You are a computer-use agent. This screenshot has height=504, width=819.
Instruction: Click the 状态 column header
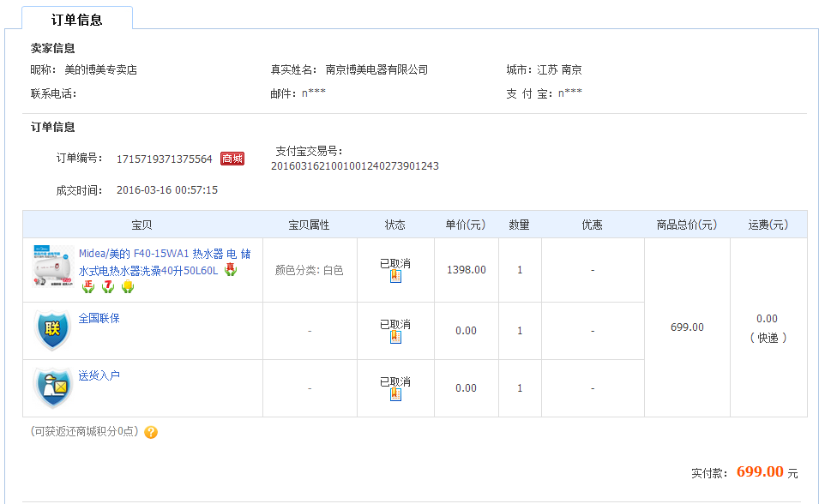(x=394, y=225)
